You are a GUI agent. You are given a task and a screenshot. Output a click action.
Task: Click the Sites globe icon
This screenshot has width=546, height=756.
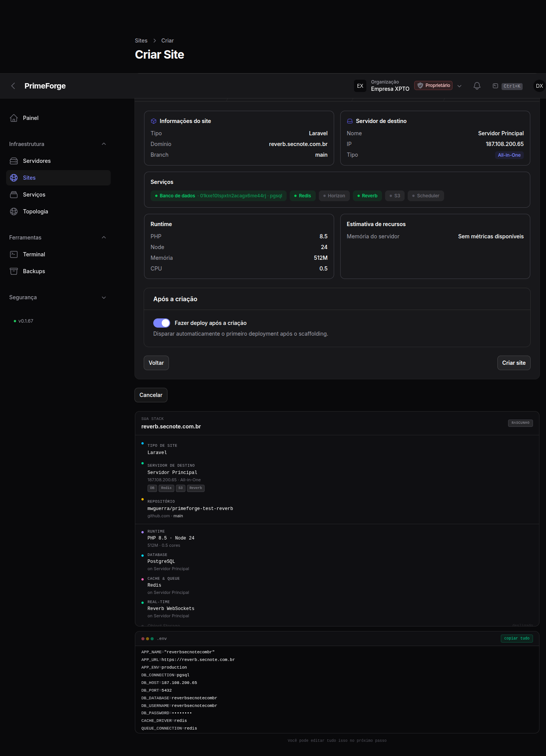coord(14,178)
